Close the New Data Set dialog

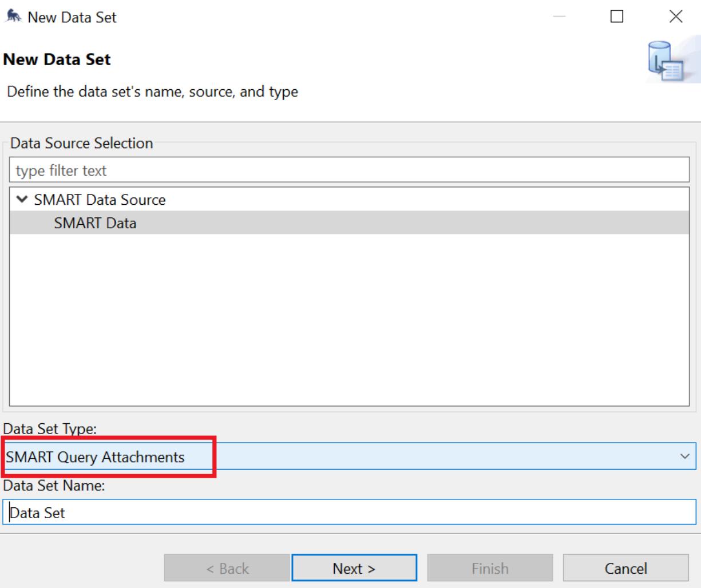676,17
